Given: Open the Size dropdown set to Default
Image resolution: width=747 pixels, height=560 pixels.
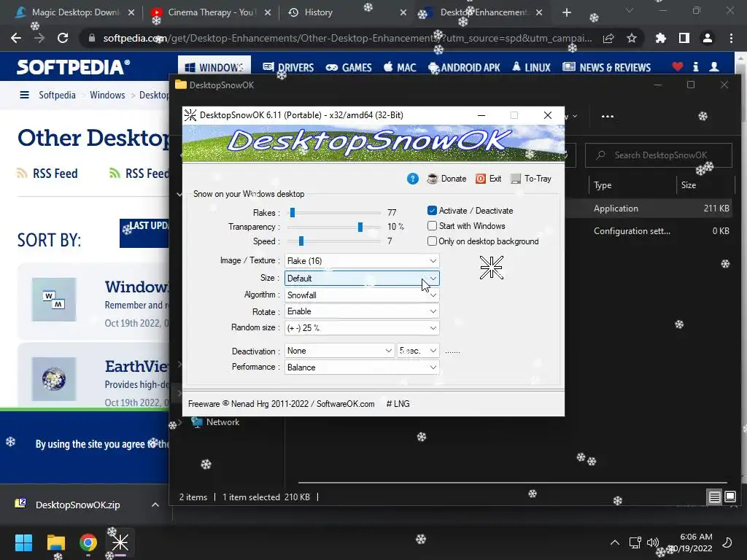Looking at the screenshot, I should point(362,278).
